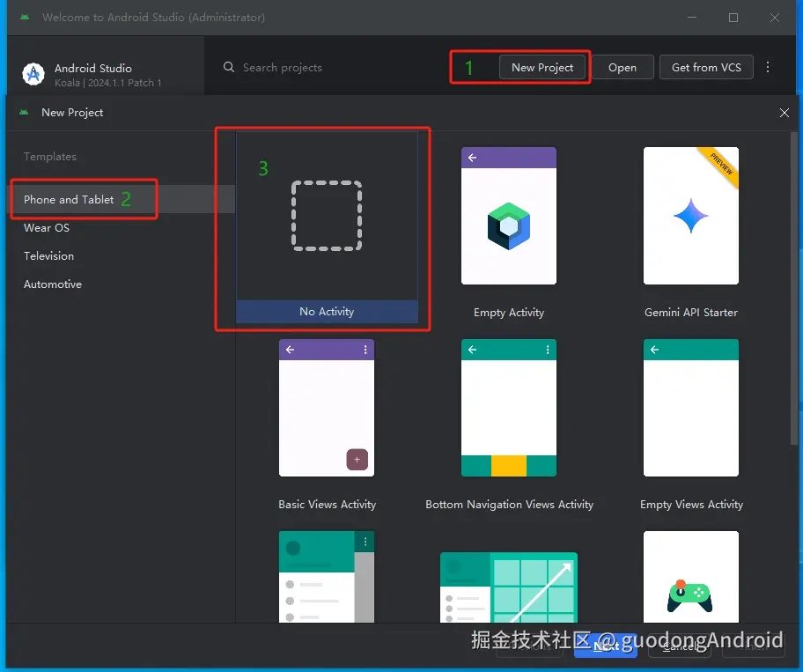Screen dimensions: 803x672
Task: Click the 'Koala | 2024.1.1 Patch 1' version text
Action: pos(107,83)
